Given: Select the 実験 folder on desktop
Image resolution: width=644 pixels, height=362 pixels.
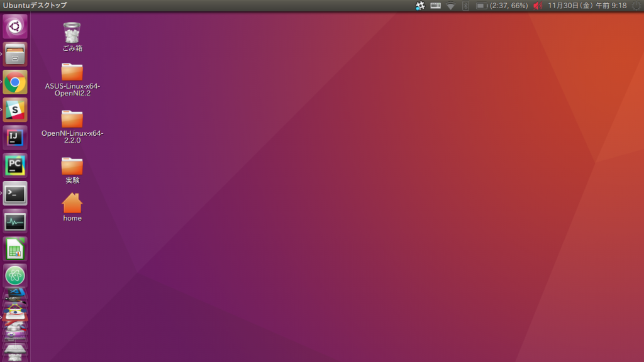Looking at the screenshot, I should (x=72, y=171).
